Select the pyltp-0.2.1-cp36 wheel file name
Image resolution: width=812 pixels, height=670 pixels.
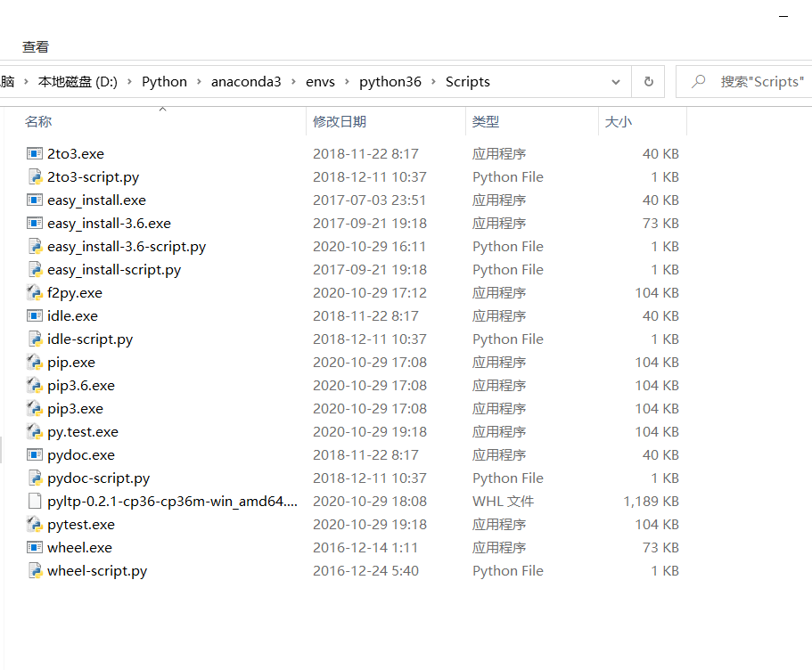click(172, 502)
